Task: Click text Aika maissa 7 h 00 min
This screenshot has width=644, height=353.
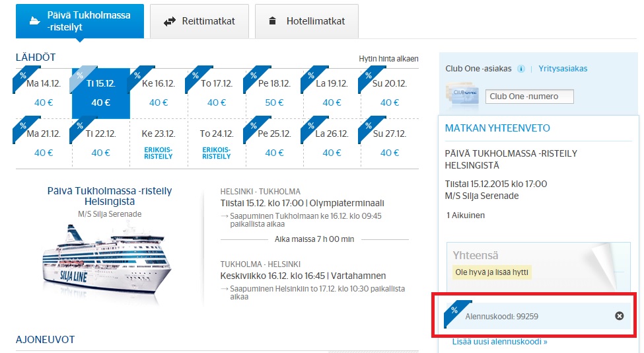Action: coord(314,239)
